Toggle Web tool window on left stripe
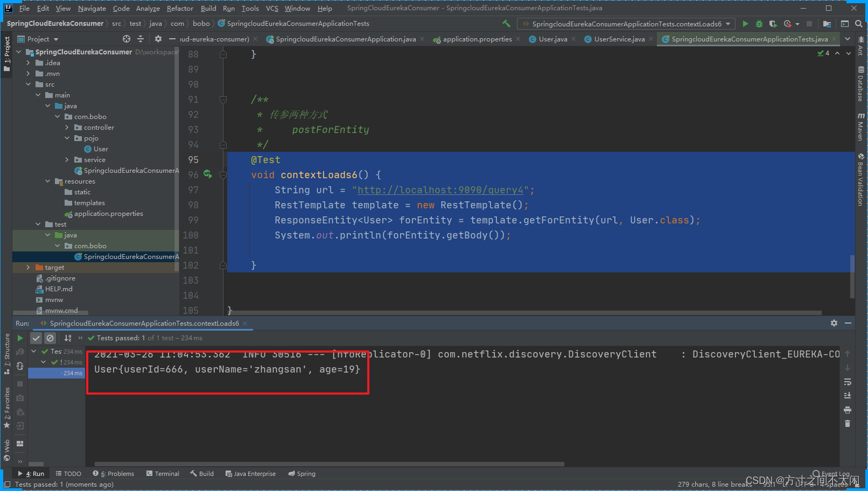Viewport: 868px width, 491px height. (7, 451)
